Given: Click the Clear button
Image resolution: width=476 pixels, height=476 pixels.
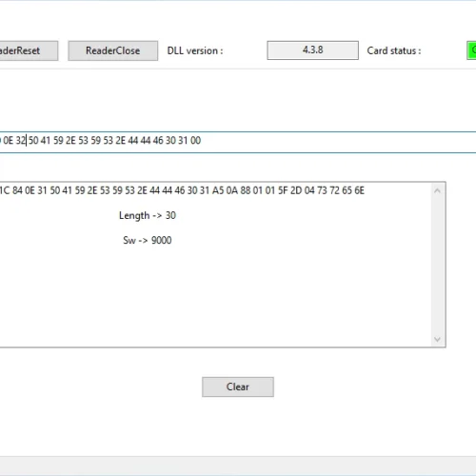Looking at the screenshot, I should pyautogui.click(x=238, y=387).
